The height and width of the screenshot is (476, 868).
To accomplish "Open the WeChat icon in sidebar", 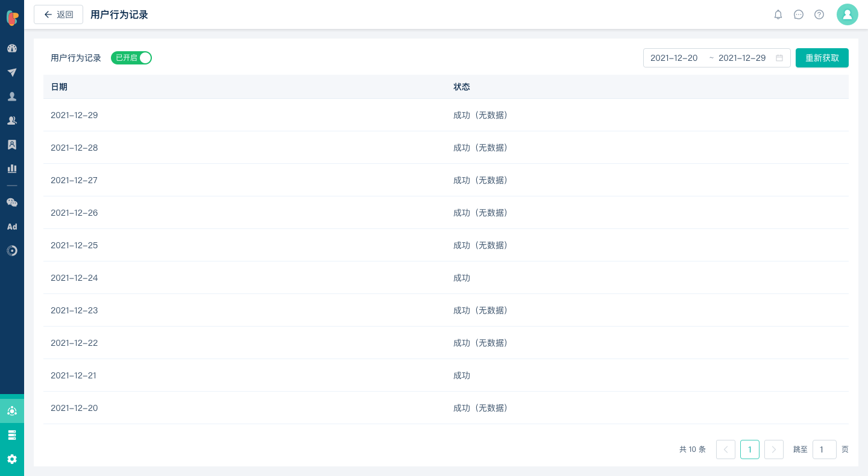I will click(x=12, y=202).
